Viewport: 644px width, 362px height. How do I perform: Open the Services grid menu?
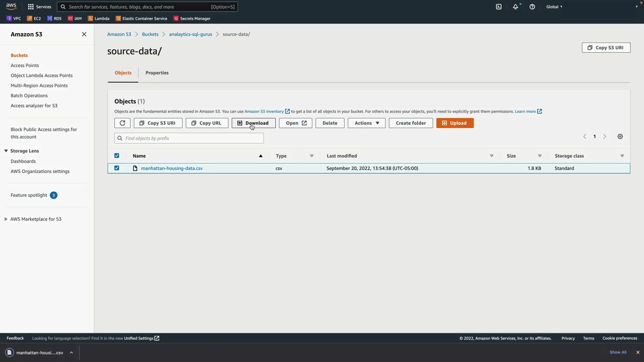pyautogui.click(x=39, y=7)
